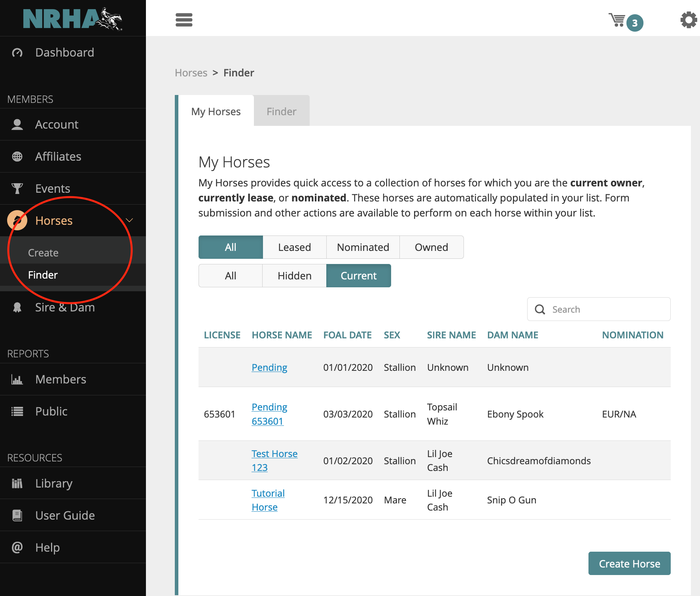Filter horses by Leased
This screenshot has height=596, width=700.
[294, 247]
